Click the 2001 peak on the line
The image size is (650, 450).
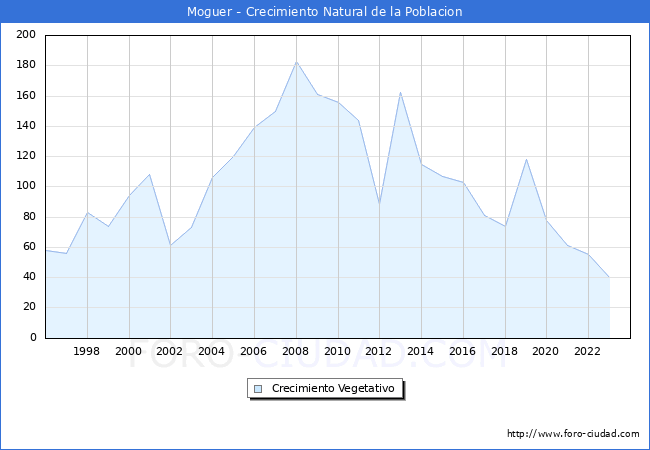[x=150, y=174]
